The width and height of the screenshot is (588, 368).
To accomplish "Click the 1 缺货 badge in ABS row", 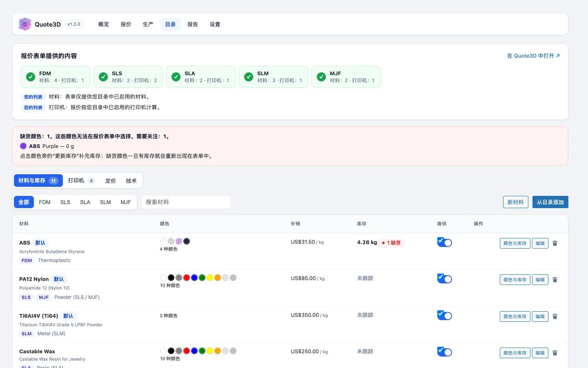I will click(x=392, y=243).
